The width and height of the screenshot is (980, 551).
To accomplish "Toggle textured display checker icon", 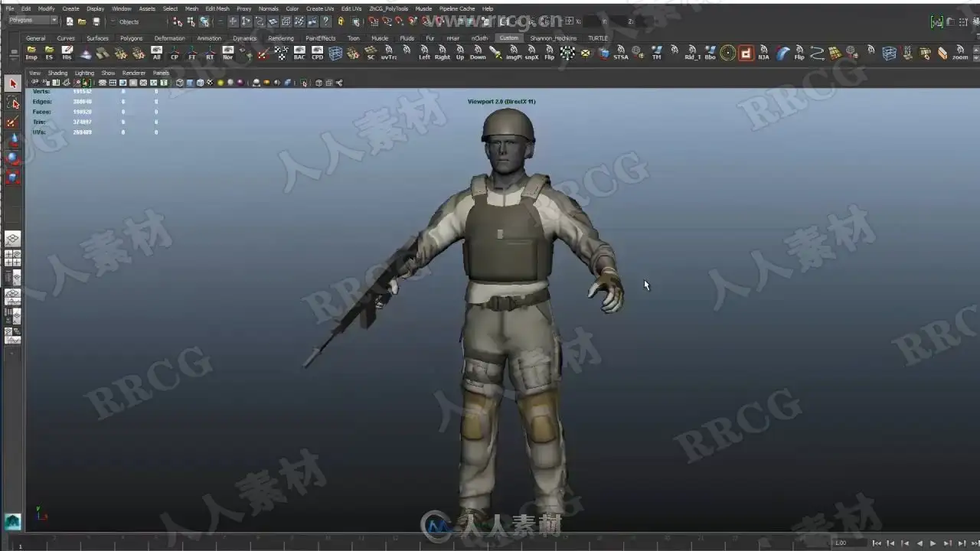I will tap(210, 83).
